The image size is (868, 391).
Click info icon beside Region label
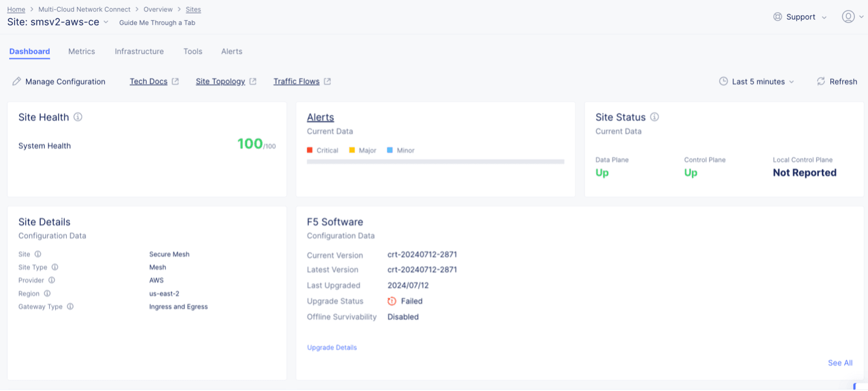coord(47,294)
